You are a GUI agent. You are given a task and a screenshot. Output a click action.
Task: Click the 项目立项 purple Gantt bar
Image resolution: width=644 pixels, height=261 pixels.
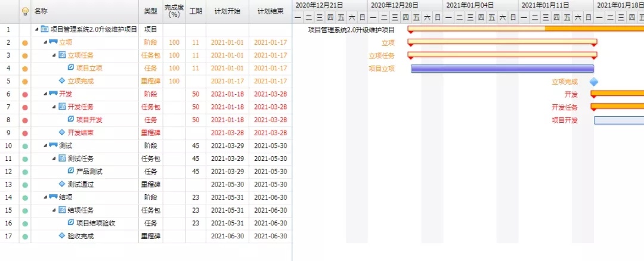pos(502,69)
